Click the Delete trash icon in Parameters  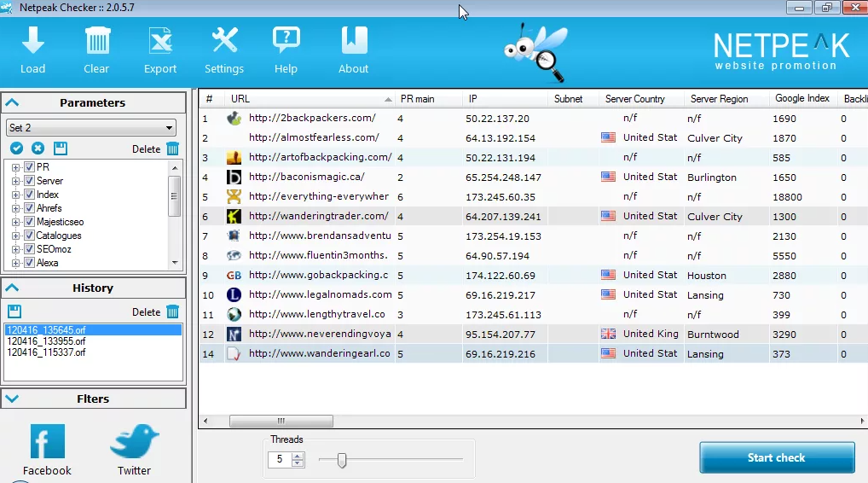pyautogui.click(x=173, y=149)
